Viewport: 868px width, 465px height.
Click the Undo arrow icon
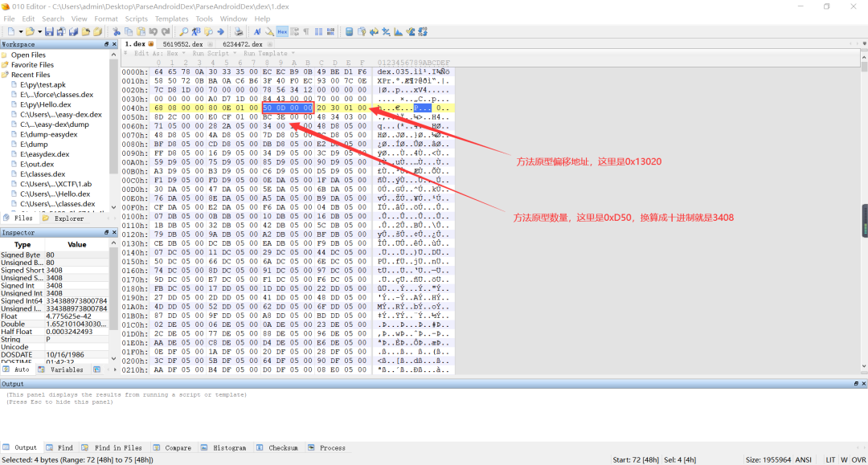(x=153, y=31)
